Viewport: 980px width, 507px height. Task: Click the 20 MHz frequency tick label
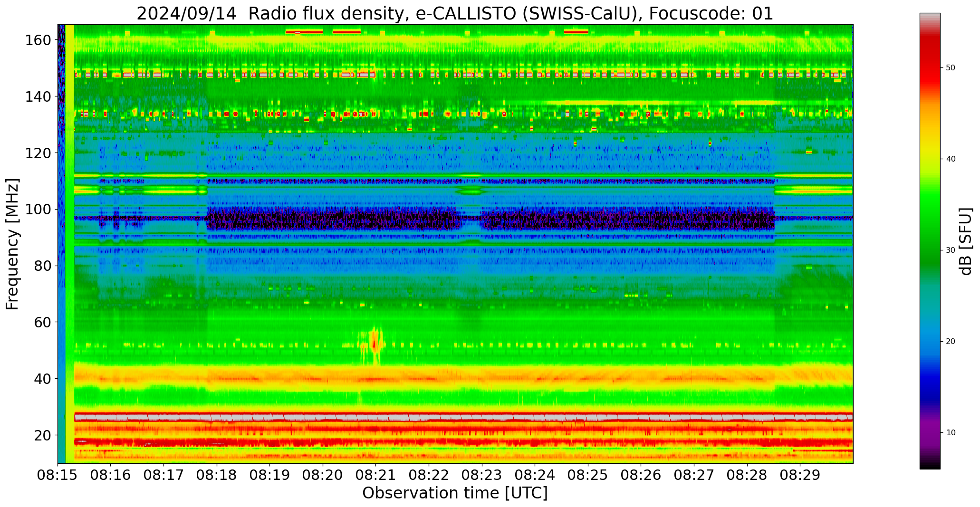coord(42,435)
